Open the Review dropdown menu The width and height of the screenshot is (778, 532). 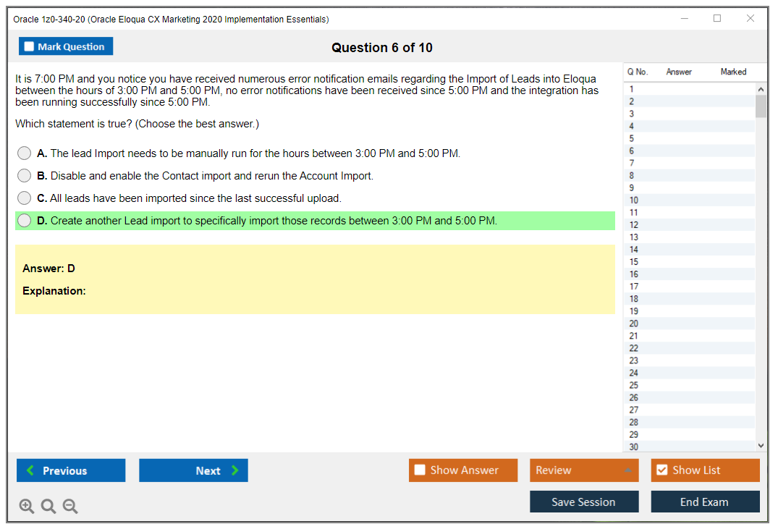point(584,470)
